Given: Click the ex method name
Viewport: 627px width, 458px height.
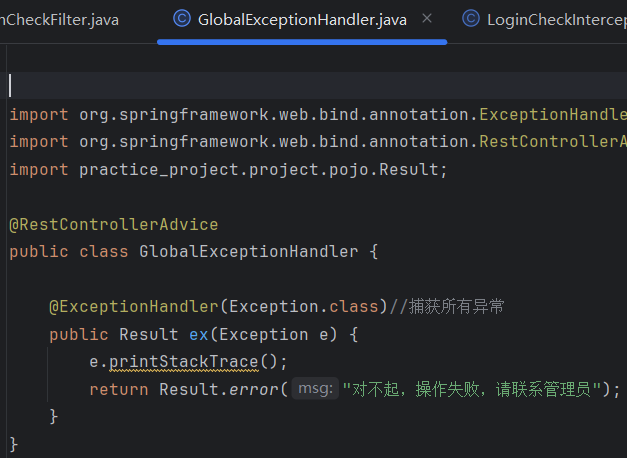Looking at the screenshot, I should click(x=198, y=334).
